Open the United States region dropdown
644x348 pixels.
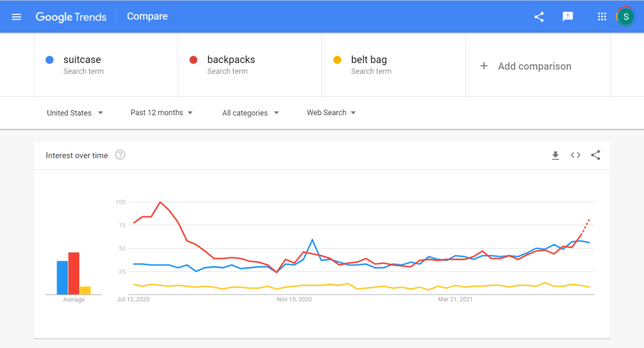point(75,113)
